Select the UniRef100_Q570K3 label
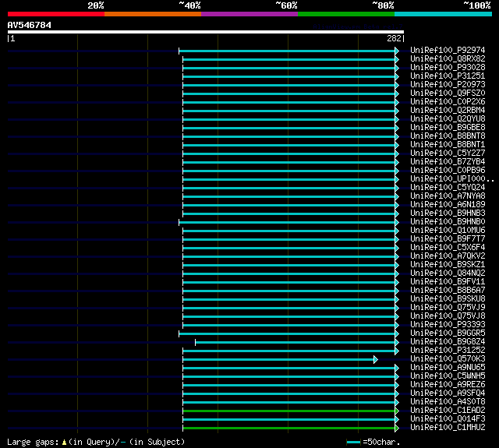This screenshot has height=448, width=499. [x=448, y=359]
